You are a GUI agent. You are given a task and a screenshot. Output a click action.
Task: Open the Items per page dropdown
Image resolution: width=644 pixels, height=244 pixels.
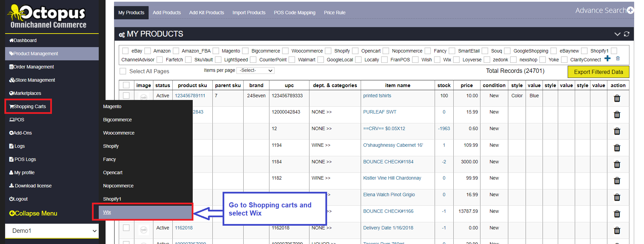click(255, 70)
